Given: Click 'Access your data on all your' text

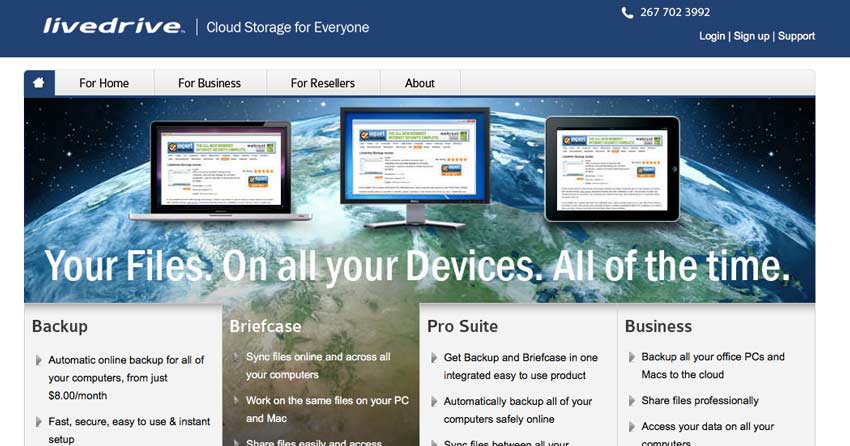Looking at the screenshot, I should click(x=707, y=426).
